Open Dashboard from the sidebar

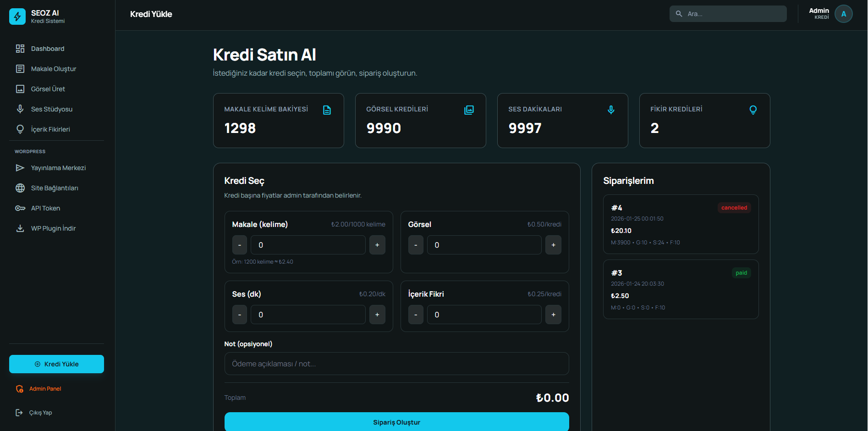point(56,49)
